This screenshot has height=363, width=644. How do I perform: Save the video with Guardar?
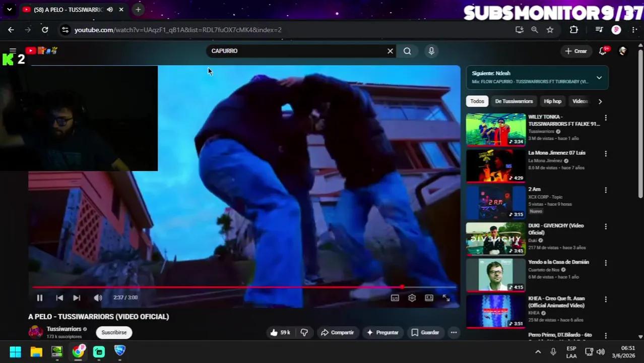click(x=425, y=332)
